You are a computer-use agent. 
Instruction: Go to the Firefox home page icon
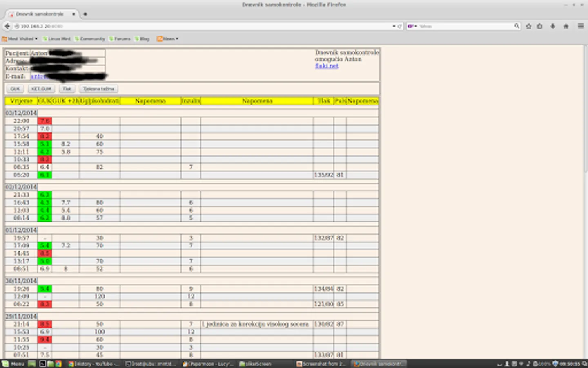[566, 26]
